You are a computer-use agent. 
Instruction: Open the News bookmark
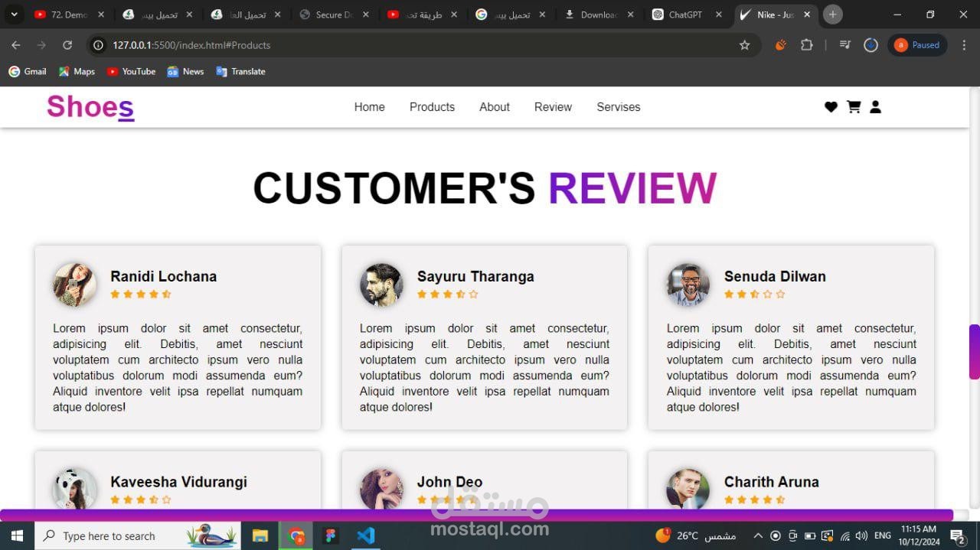pyautogui.click(x=185, y=71)
